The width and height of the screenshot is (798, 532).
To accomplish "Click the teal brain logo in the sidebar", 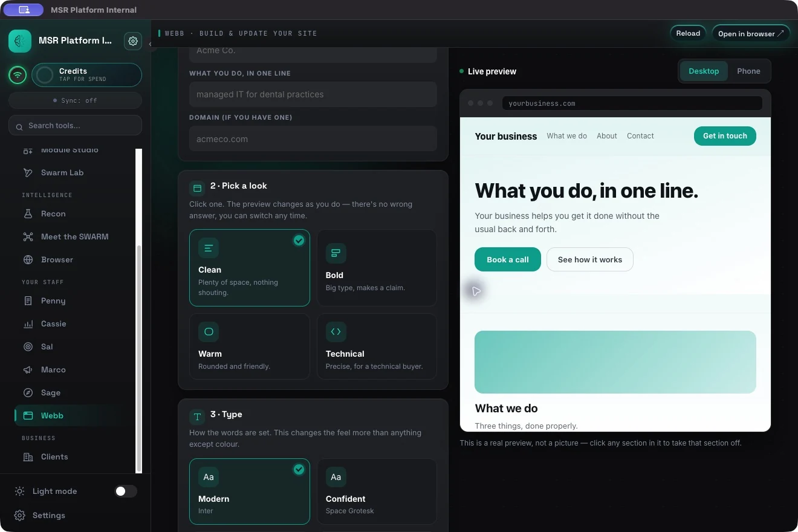I will click(20, 41).
